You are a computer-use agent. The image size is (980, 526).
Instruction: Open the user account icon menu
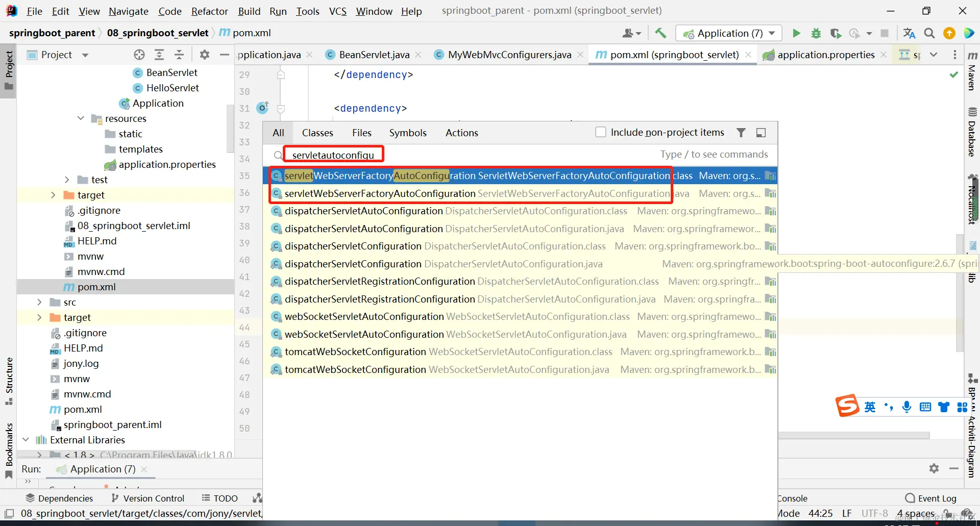pos(631,33)
